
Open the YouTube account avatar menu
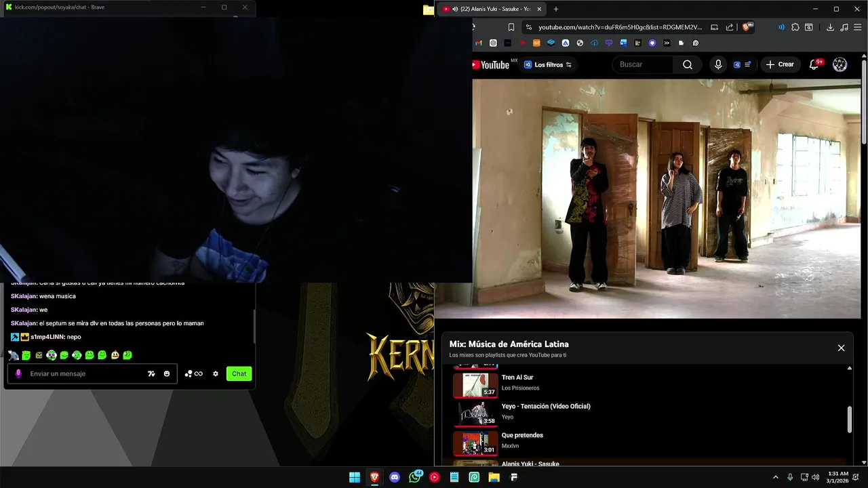coord(840,64)
